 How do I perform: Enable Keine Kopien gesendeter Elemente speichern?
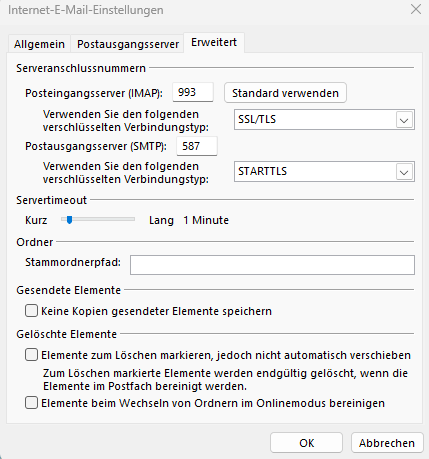point(31,311)
